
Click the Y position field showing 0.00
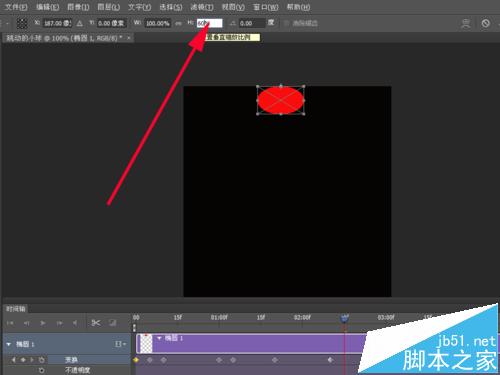[x=111, y=23]
